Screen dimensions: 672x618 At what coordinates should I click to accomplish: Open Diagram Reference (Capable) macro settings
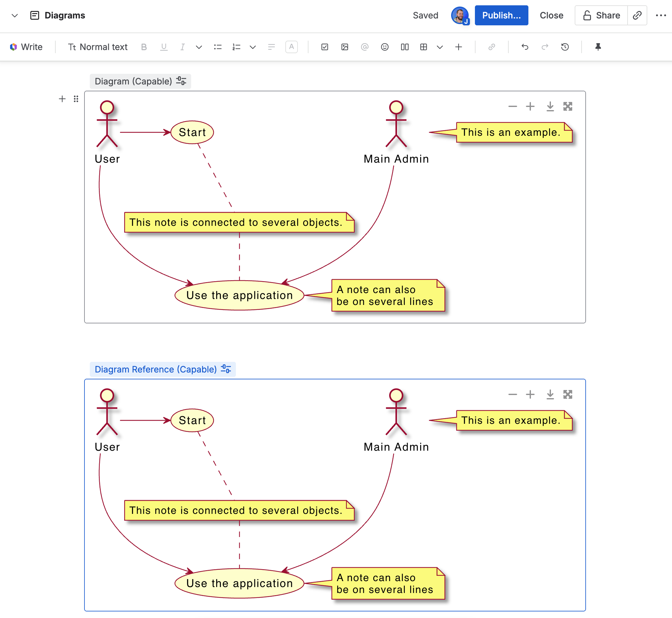pos(226,369)
